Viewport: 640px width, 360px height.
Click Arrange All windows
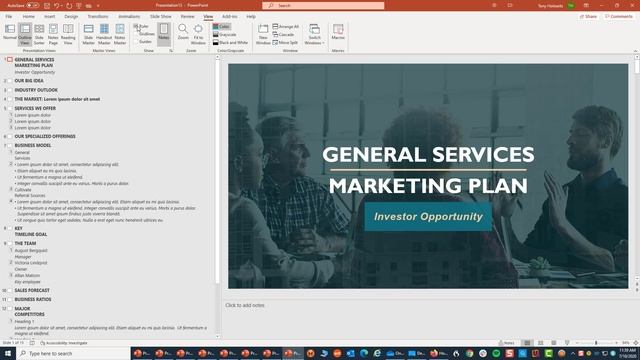click(x=286, y=27)
